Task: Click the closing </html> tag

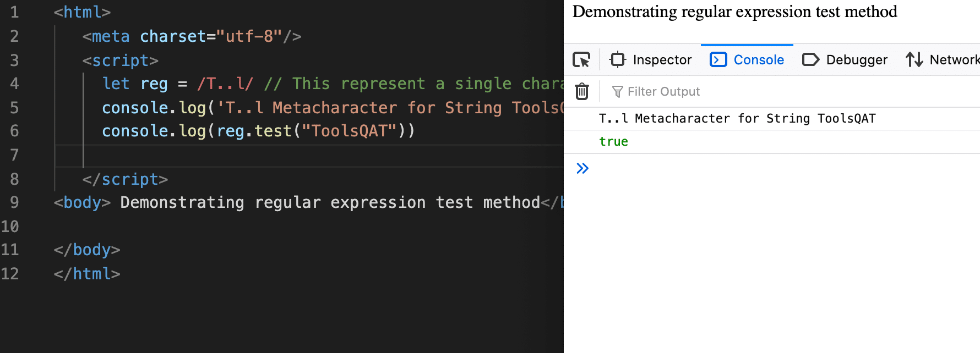Action: pos(87,274)
